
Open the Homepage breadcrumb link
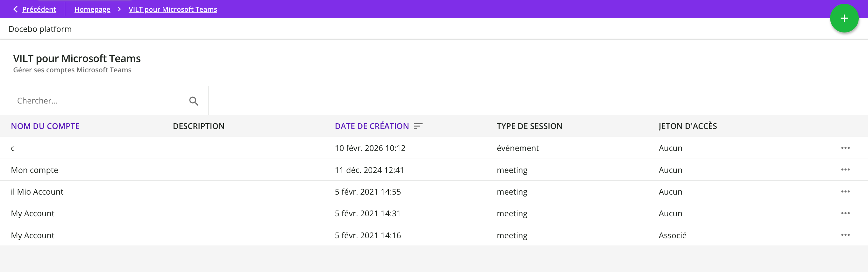tap(92, 10)
